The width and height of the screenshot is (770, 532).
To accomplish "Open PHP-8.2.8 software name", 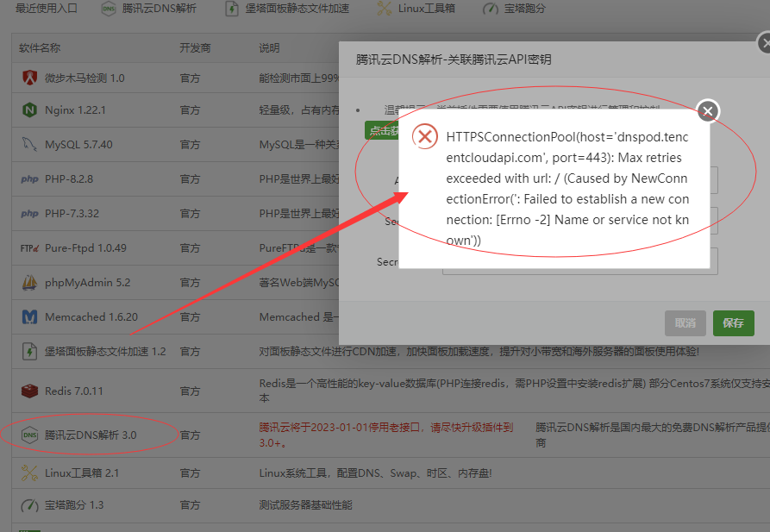I will (x=69, y=178).
